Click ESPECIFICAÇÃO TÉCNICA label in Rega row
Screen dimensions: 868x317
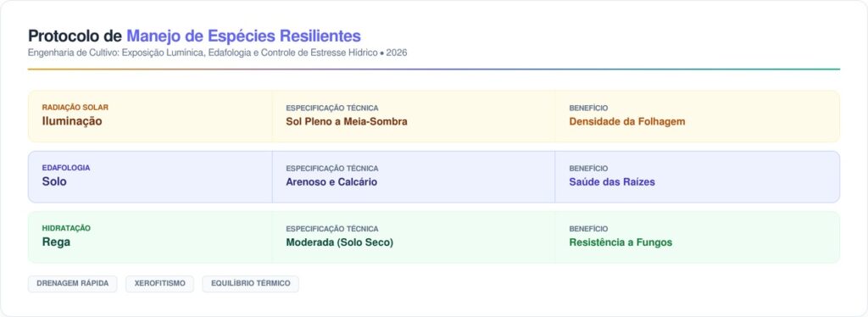point(332,229)
